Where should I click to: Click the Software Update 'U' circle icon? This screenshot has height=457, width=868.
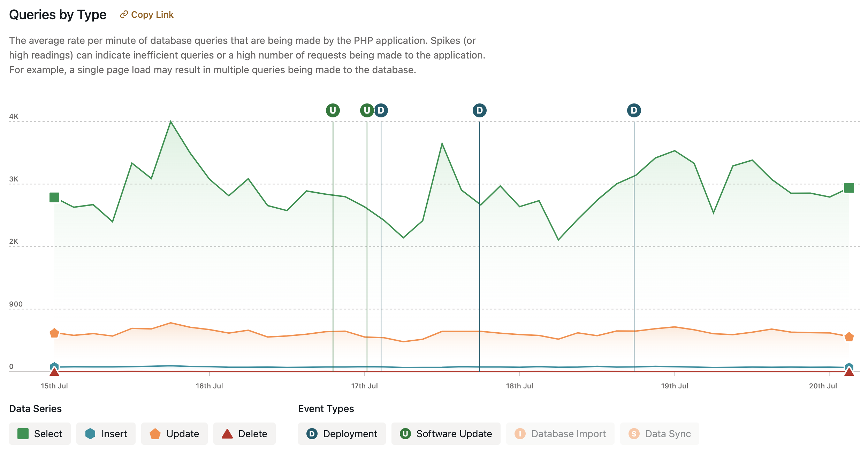(x=406, y=434)
